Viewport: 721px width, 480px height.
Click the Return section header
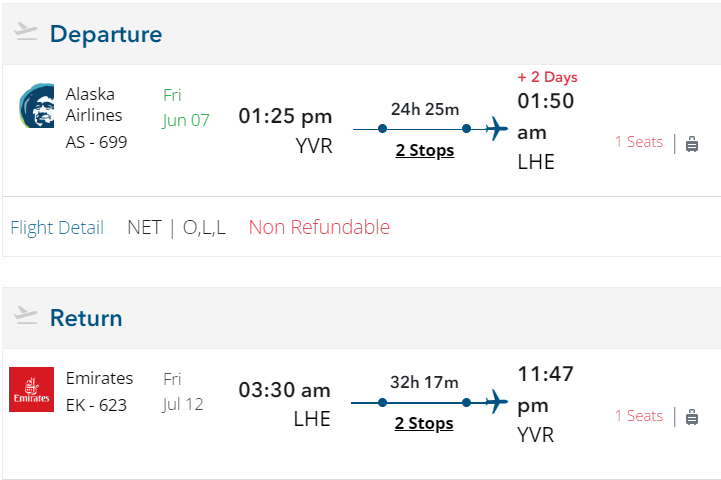pyautogui.click(x=86, y=318)
